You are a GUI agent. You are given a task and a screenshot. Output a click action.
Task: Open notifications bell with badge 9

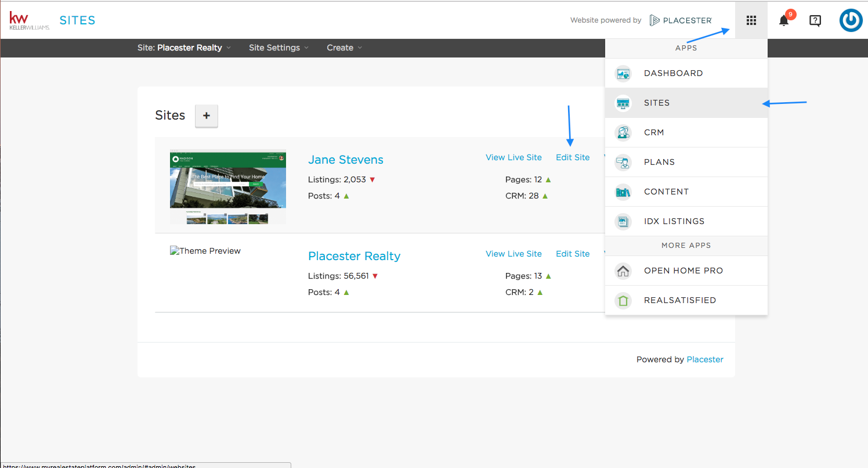[784, 20]
